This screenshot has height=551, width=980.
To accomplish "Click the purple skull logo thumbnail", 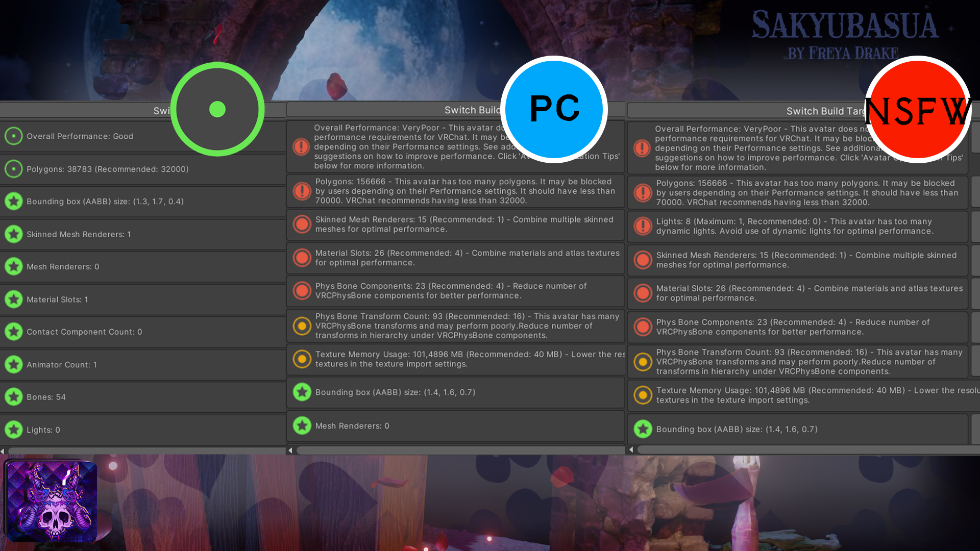I will click(x=51, y=500).
